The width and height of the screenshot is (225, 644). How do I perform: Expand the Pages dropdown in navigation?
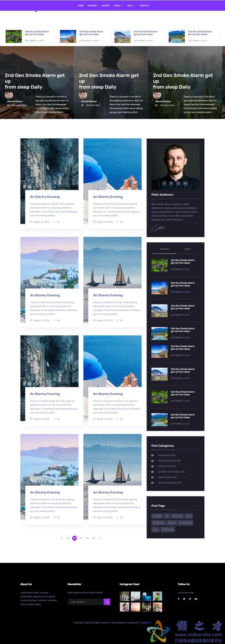point(118,6)
